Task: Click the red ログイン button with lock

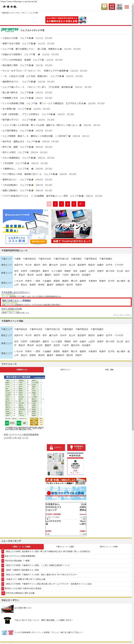Action: pos(56,448)
